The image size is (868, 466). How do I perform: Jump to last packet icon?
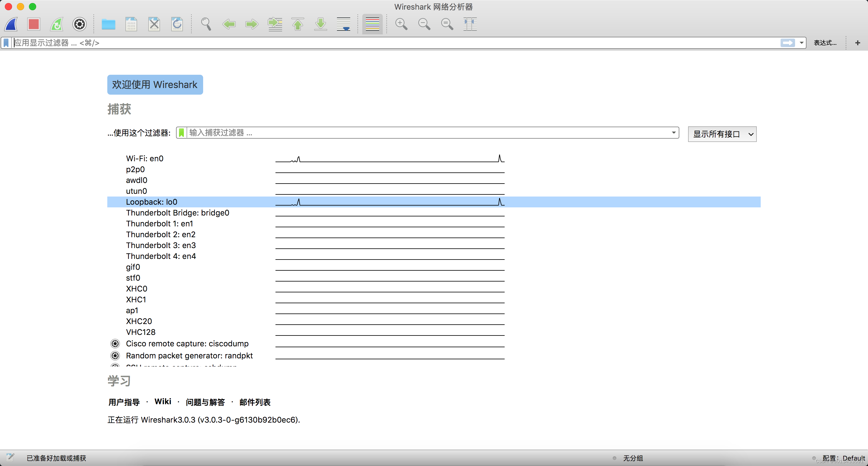pyautogui.click(x=320, y=24)
